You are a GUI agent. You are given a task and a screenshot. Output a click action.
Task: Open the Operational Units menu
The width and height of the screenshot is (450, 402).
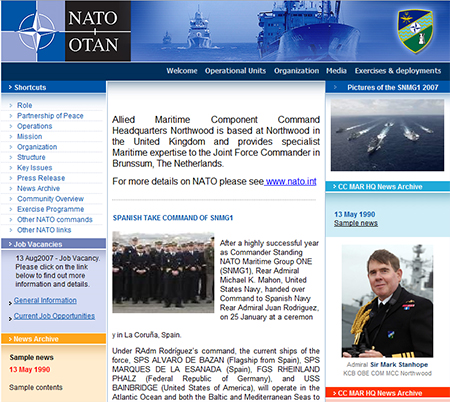(235, 71)
